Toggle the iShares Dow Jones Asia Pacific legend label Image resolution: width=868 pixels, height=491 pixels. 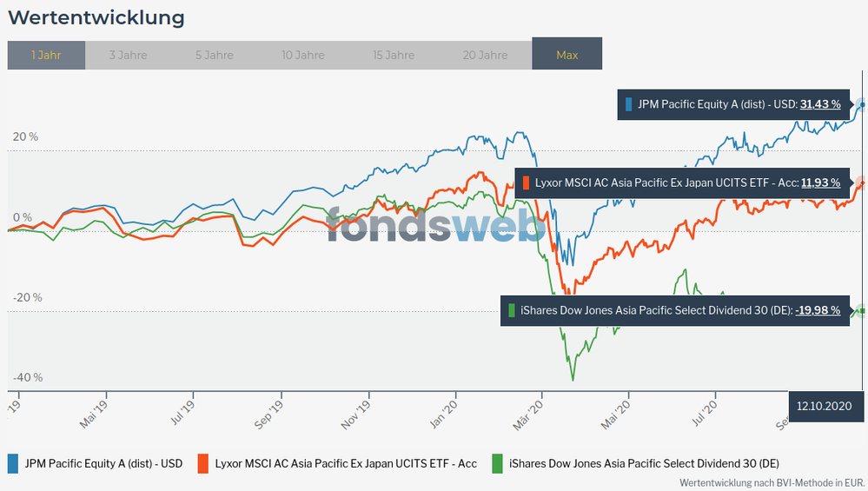coord(638,463)
